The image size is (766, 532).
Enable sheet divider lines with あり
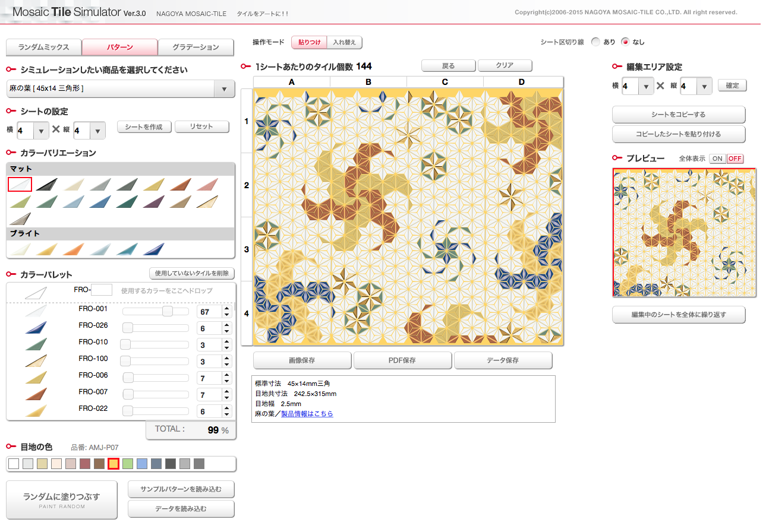(595, 42)
